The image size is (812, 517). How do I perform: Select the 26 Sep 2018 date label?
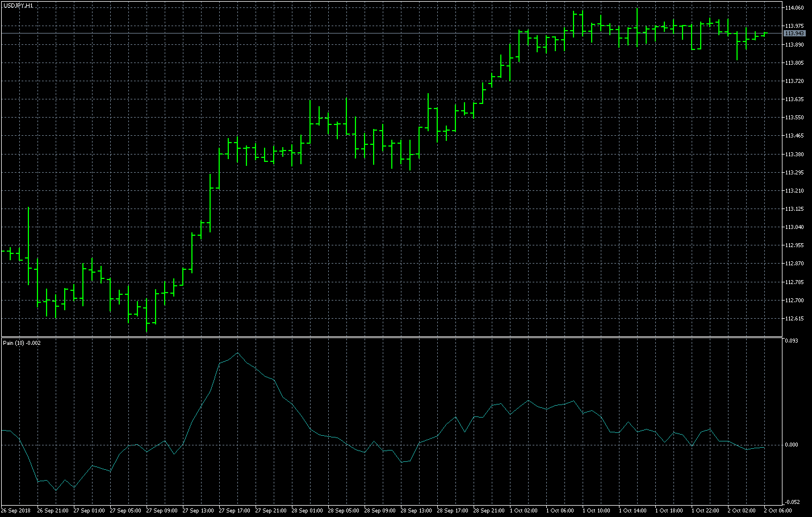click(16, 511)
